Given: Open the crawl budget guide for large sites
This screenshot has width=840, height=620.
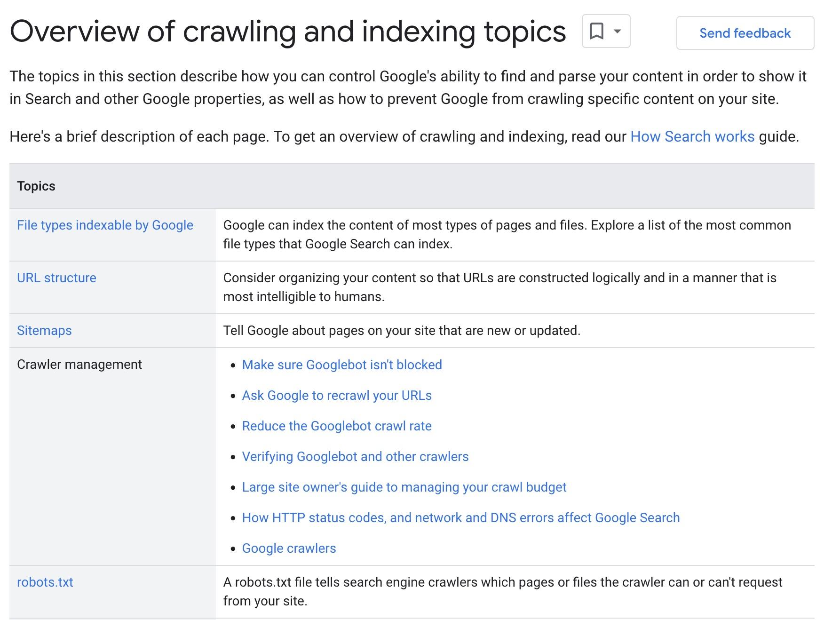Looking at the screenshot, I should pos(404,487).
